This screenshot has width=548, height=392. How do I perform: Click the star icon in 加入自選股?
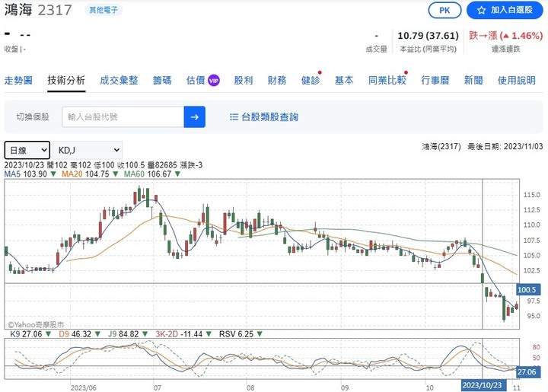click(481, 11)
